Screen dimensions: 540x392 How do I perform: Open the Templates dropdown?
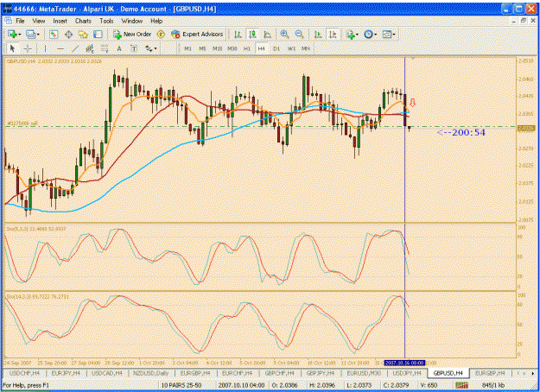[389, 34]
